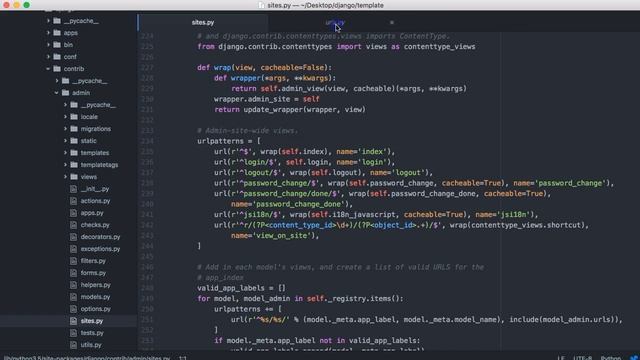Click the models.py file icon
This screenshot has width=640, height=360.
(73, 297)
